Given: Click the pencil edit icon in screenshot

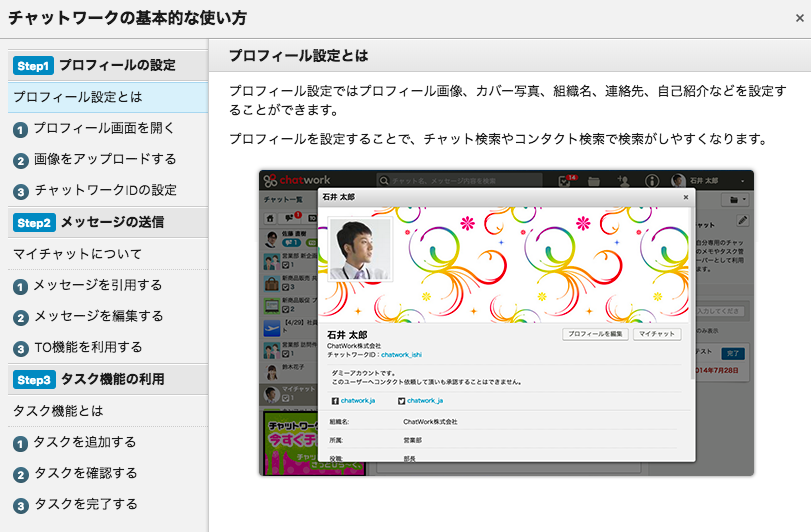Looking at the screenshot, I should click(x=742, y=220).
